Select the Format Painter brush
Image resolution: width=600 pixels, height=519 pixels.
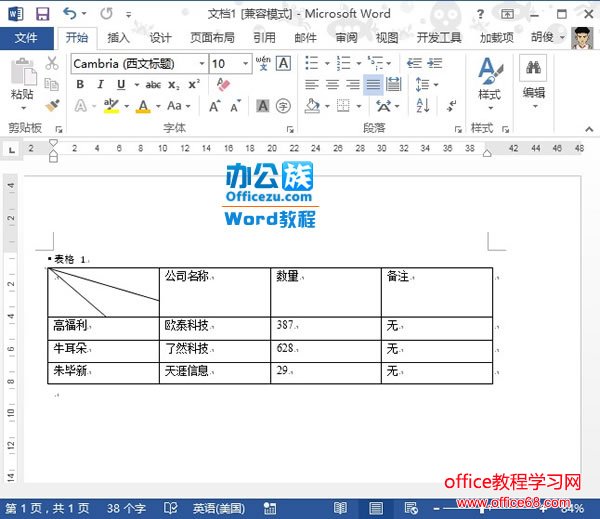[52, 105]
